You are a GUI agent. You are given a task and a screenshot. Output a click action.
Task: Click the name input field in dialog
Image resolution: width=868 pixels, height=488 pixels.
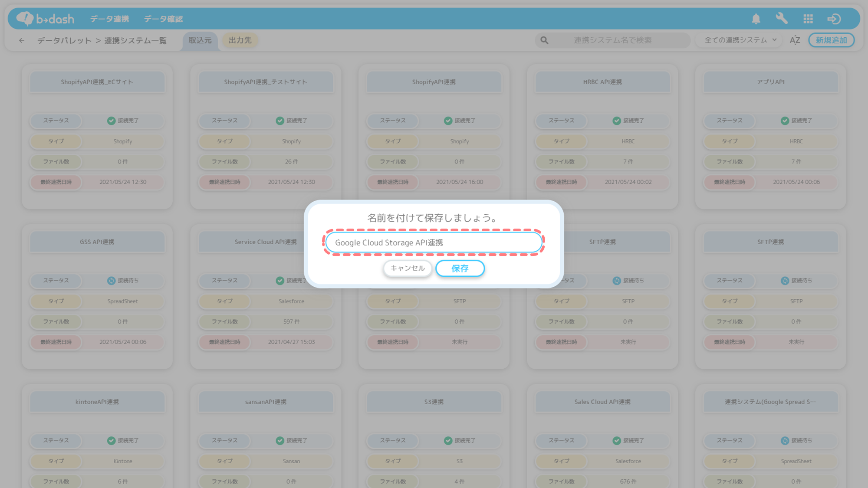434,242
